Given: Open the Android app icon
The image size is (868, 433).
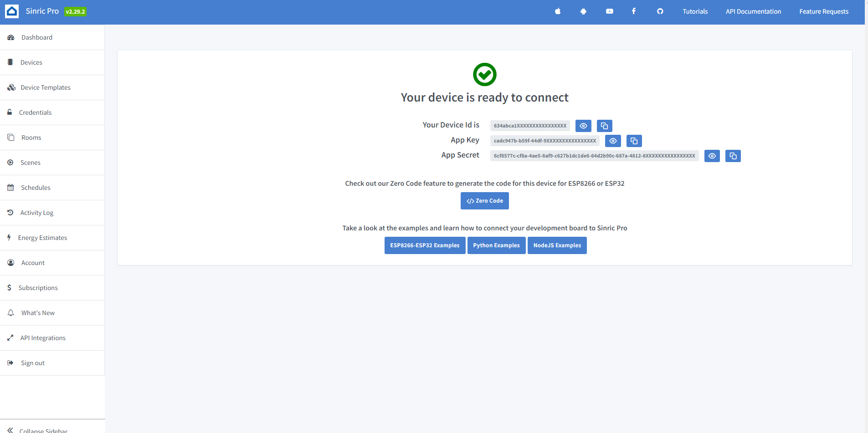Looking at the screenshot, I should [x=583, y=11].
